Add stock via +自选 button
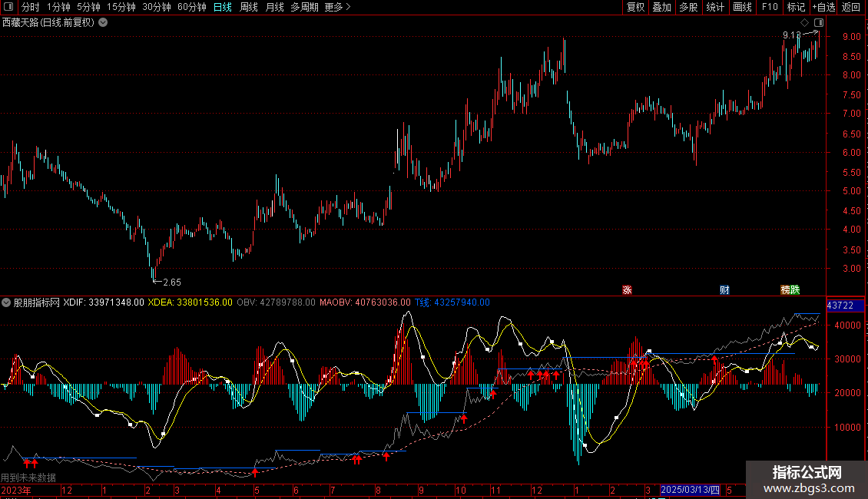This screenshot has width=868, height=499. (x=823, y=7)
